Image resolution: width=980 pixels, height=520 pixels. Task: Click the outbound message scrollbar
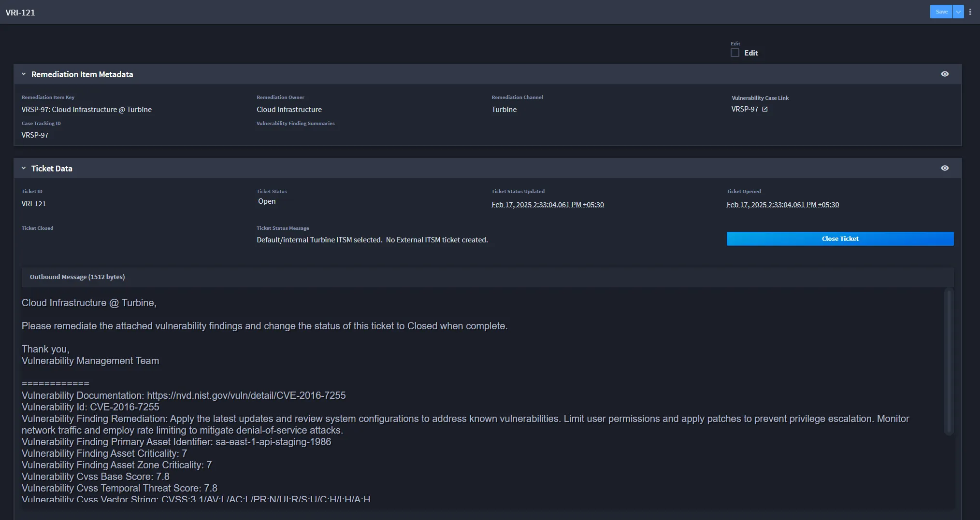pos(949,361)
